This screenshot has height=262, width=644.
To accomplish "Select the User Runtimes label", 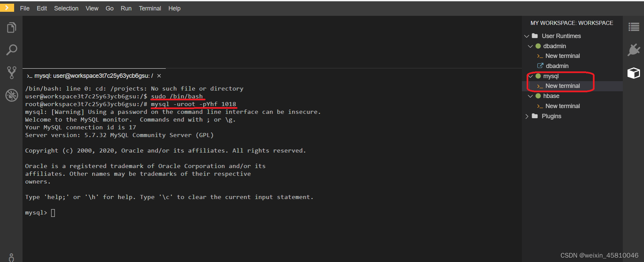I will 561,36.
